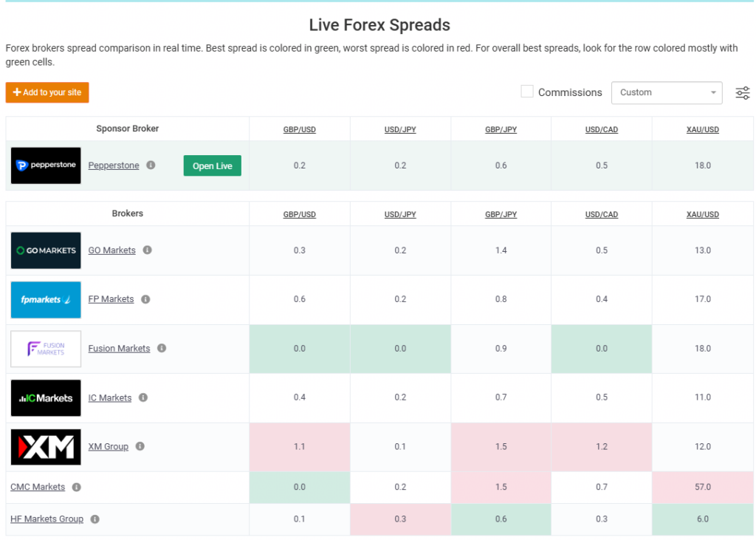756x540 pixels.
Task: Click GO Markets XAU/USD value 13.0
Action: point(703,250)
